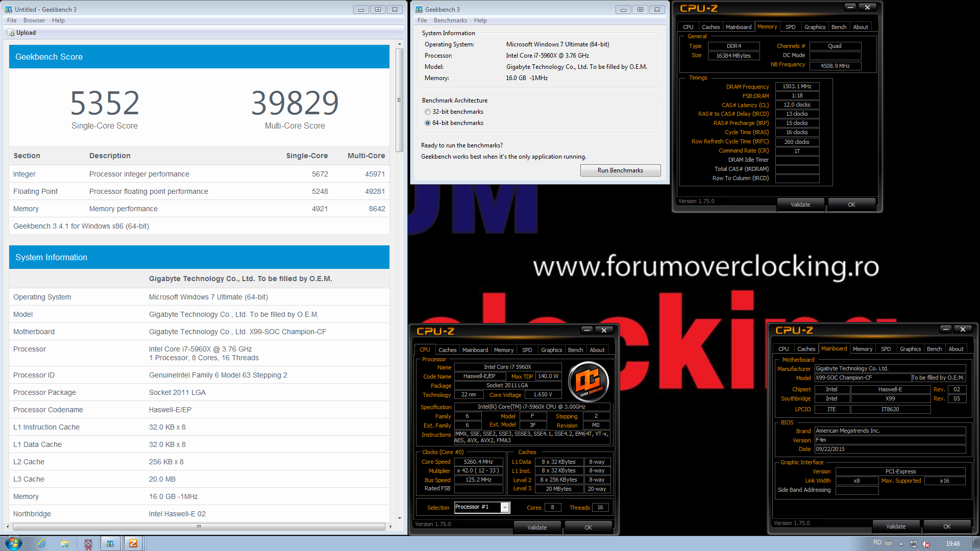Select 64-bit benchmarks radio button
The width and height of the screenshot is (980, 551).
tap(428, 123)
